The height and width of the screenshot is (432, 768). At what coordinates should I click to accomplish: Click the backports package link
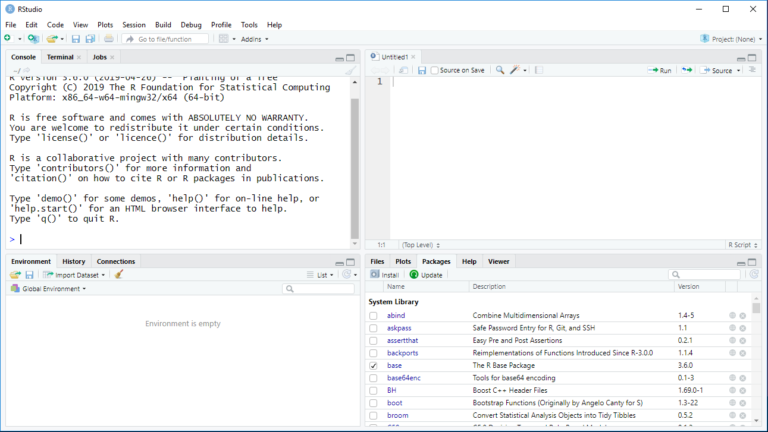pyautogui.click(x=402, y=353)
